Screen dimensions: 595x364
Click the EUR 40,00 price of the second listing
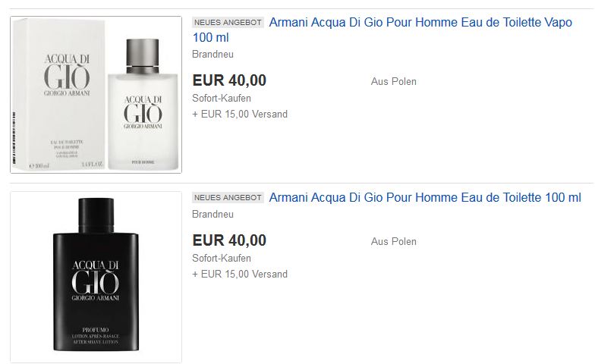[x=229, y=240]
